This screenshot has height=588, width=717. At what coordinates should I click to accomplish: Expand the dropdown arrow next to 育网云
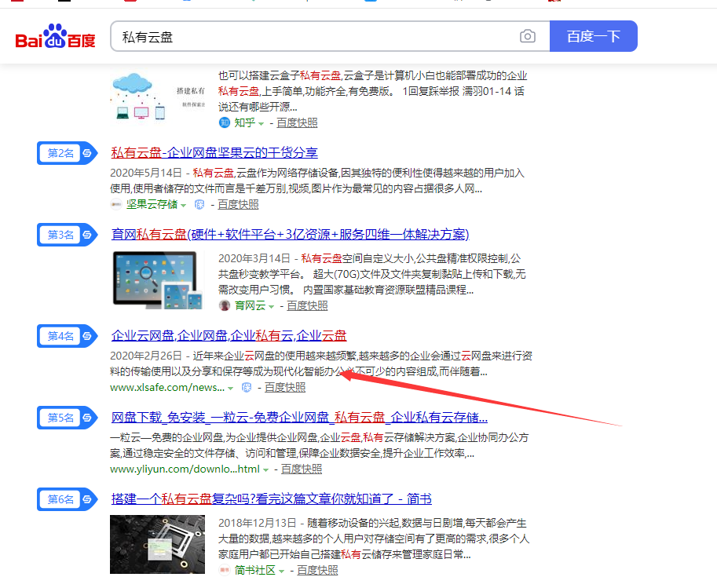(271, 306)
